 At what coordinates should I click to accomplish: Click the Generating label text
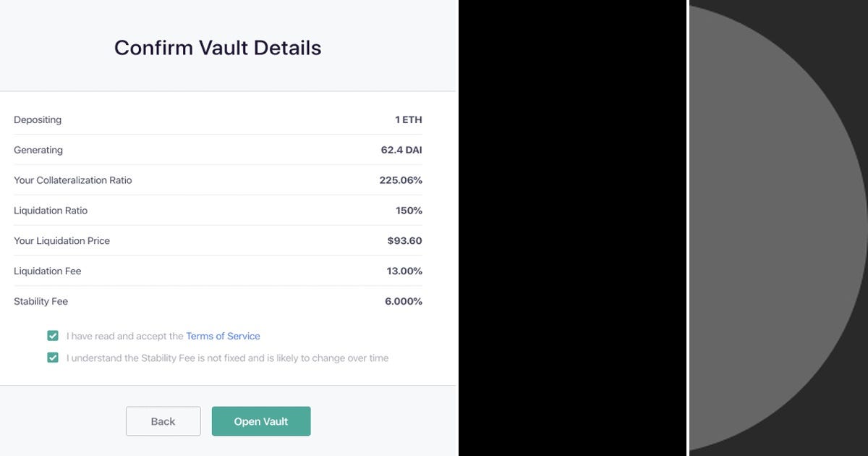coord(38,150)
